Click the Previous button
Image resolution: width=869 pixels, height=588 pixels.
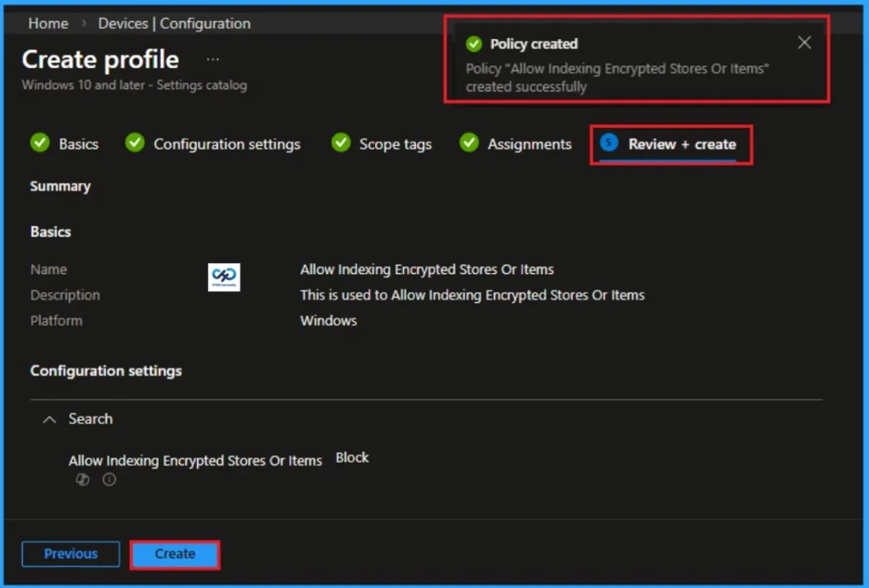point(70,554)
